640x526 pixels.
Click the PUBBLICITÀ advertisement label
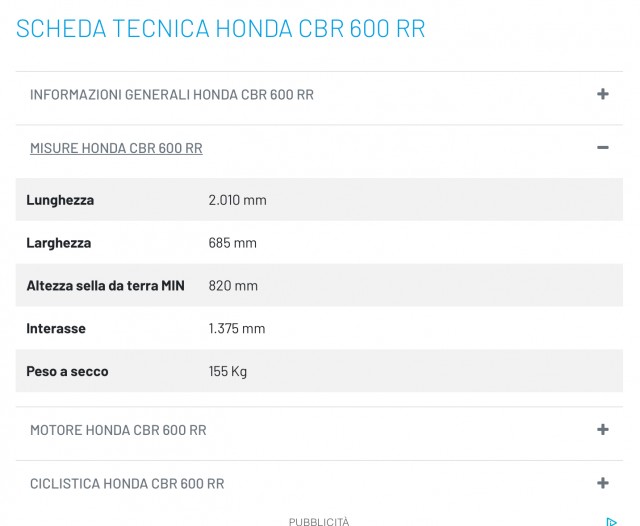(319, 521)
